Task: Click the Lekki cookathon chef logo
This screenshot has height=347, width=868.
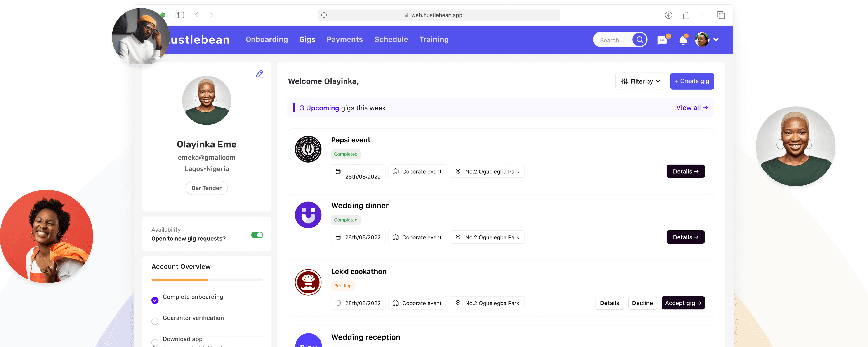Action: [x=308, y=282]
